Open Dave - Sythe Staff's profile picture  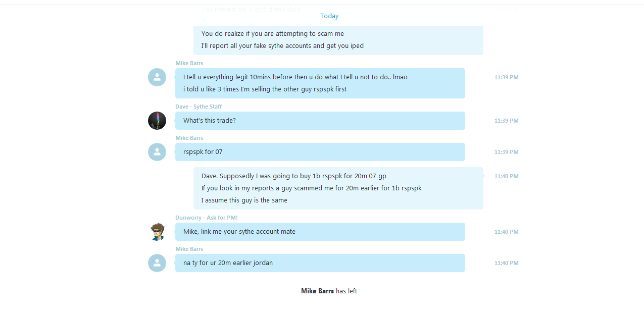click(x=157, y=121)
